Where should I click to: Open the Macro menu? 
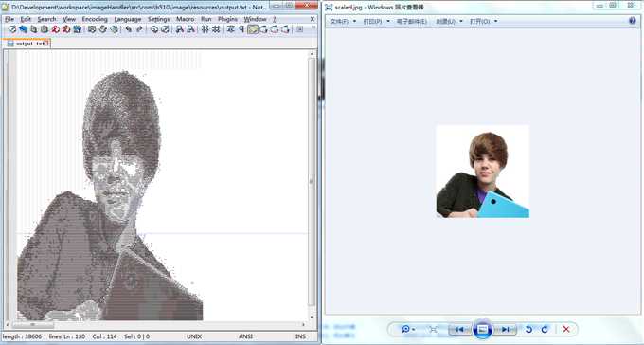pos(186,19)
